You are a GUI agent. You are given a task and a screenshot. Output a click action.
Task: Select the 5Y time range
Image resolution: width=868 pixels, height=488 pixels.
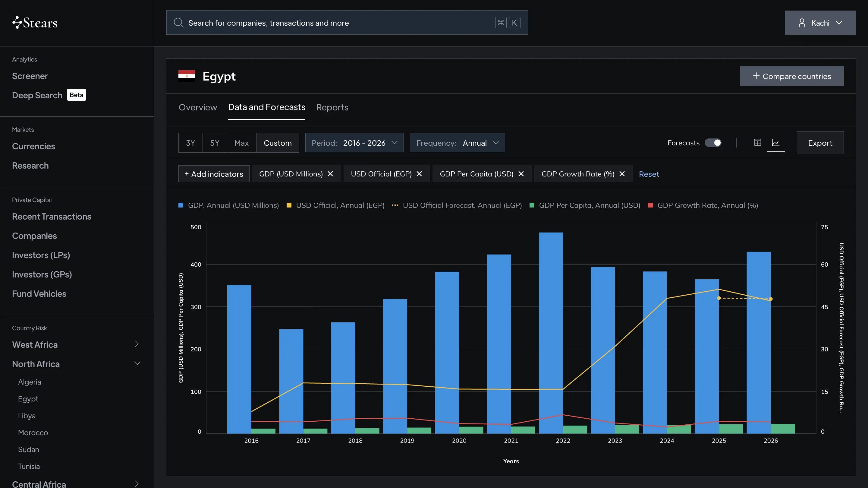(215, 143)
